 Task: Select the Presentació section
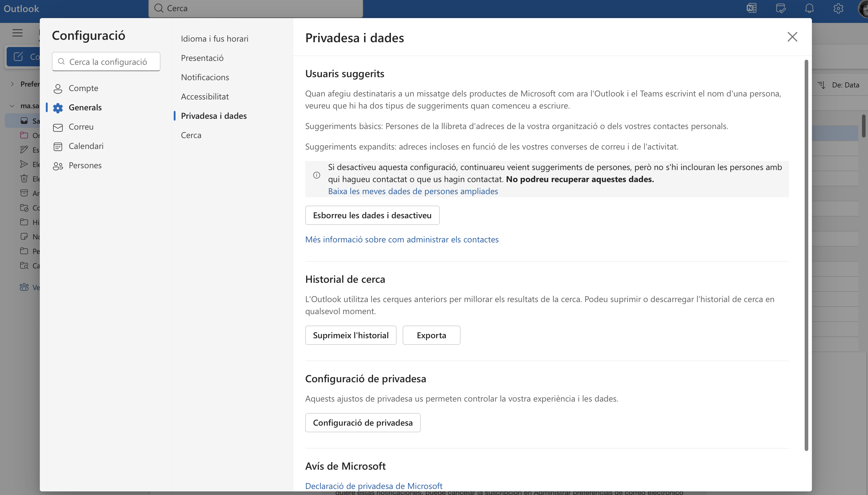[x=202, y=58]
